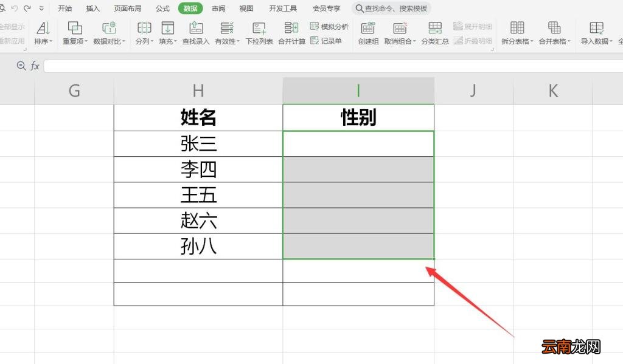Open What-If Analysis (模拟分析)
Viewport: 623px width, 364px height.
pos(329,27)
